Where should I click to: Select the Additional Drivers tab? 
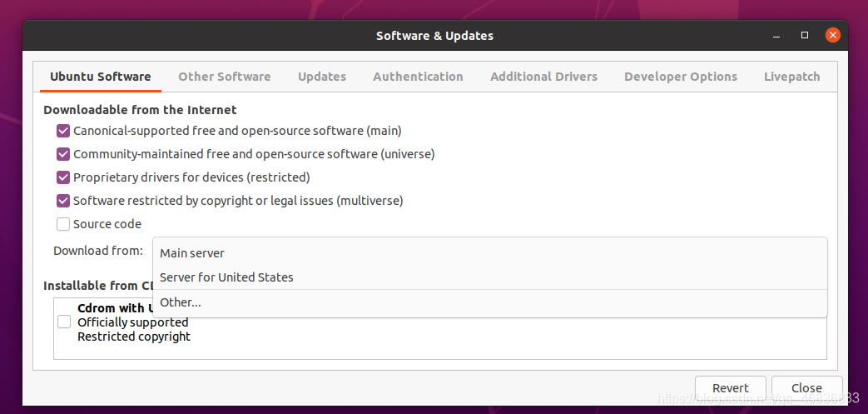click(x=543, y=77)
